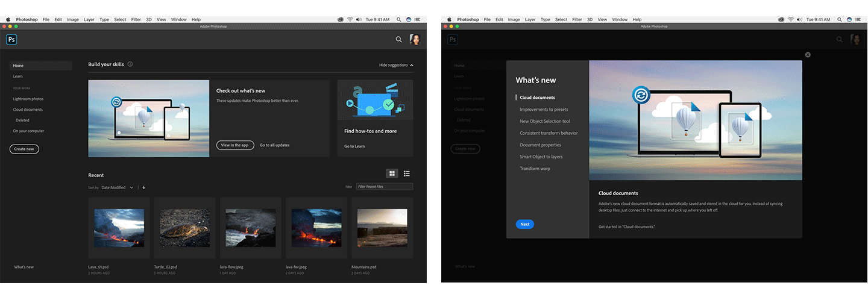Select Cloud documents in What's new list
Screen dimensions: 868x306
tap(538, 98)
